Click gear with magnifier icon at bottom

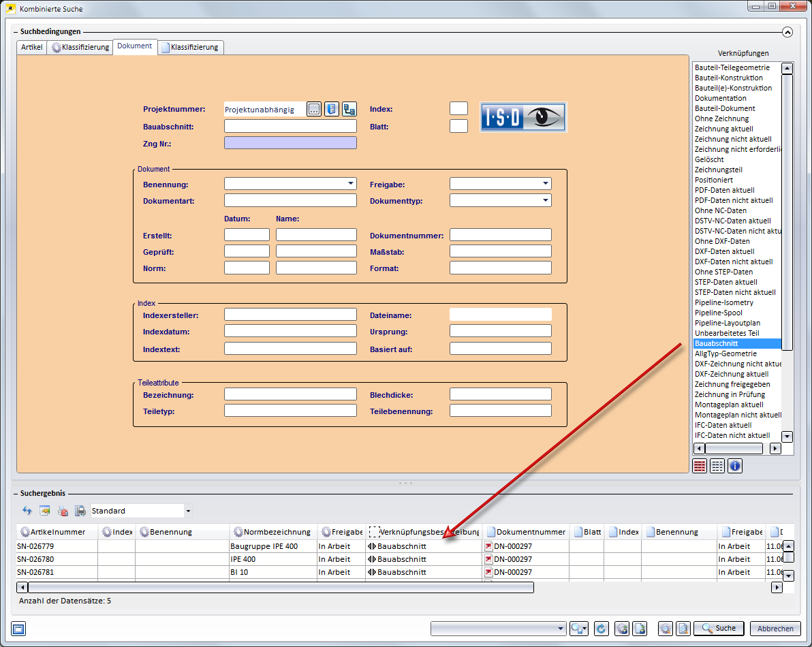pos(666,629)
